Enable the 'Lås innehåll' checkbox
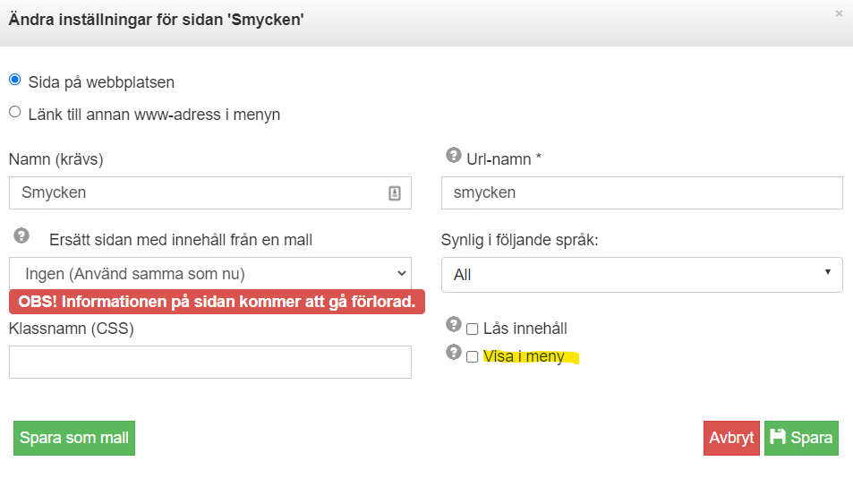This screenshot has height=504, width=853. [x=473, y=329]
